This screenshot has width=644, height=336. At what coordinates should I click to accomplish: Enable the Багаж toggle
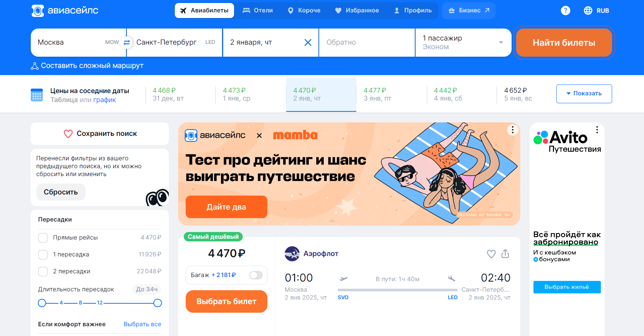(256, 275)
